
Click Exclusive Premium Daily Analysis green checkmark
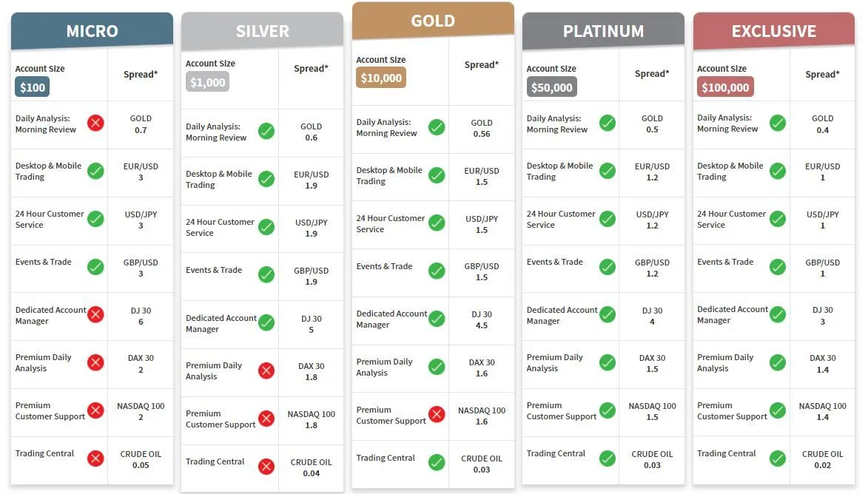point(778,362)
